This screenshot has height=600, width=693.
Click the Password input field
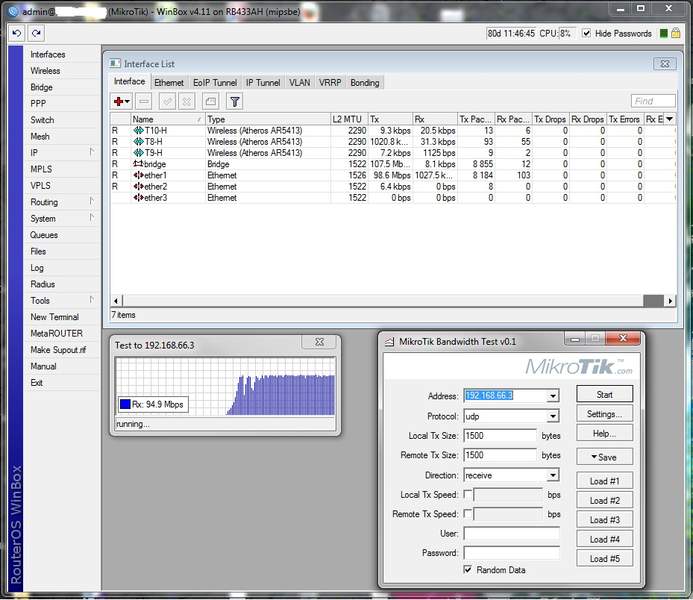[x=511, y=553]
